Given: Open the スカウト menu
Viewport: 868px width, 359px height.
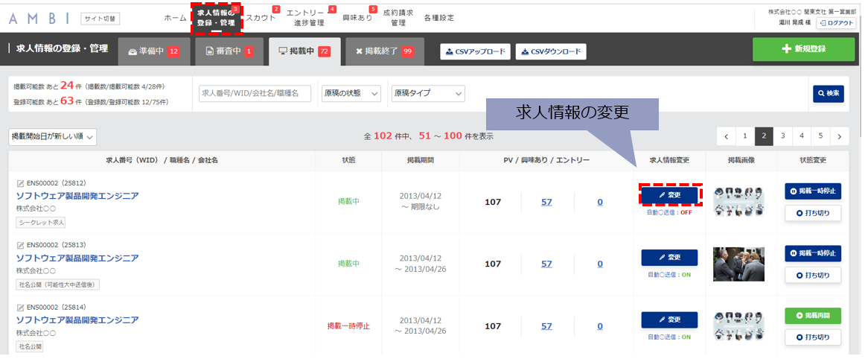Looking at the screenshot, I should [261, 18].
